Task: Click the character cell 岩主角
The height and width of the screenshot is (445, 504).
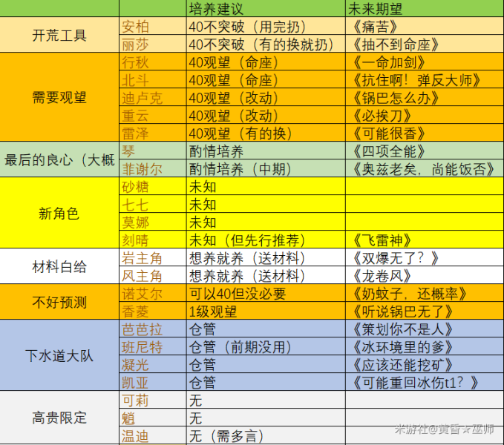Action: [153, 257]
